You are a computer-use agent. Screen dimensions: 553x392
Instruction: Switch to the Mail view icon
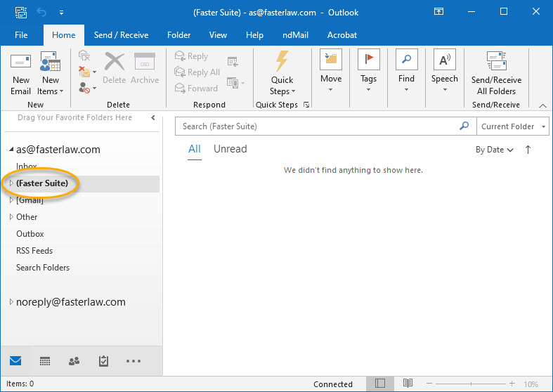tap(15, 361)
